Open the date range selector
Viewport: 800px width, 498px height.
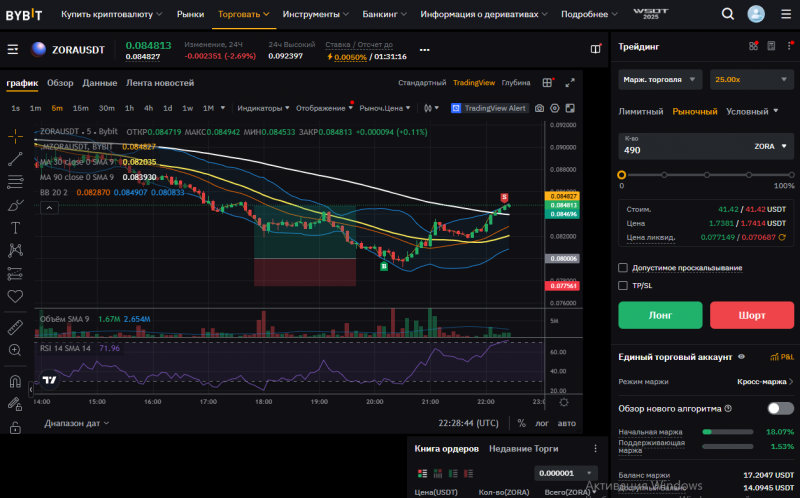pos(77,423)
